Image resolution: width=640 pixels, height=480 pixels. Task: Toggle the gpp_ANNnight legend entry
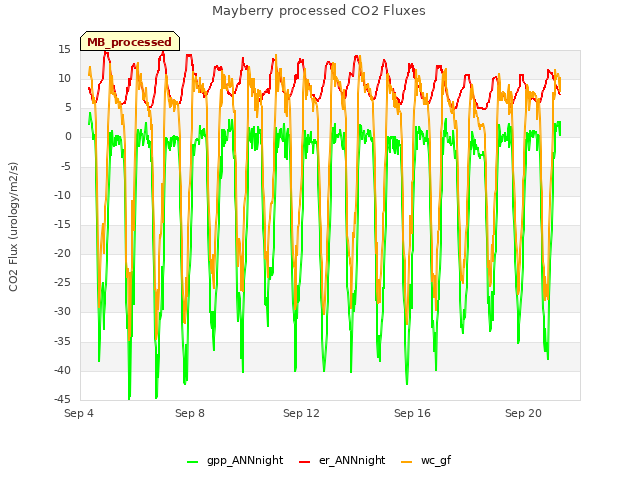point(235,460)
